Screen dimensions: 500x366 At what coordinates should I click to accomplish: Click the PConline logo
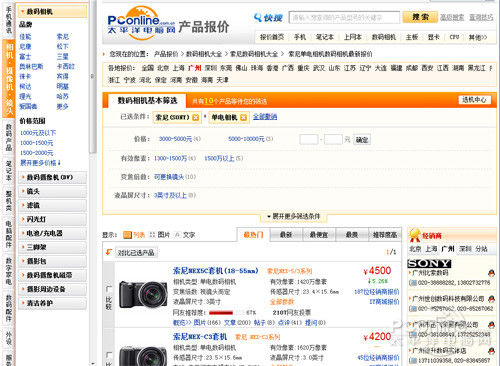click(x=141, y=23)
